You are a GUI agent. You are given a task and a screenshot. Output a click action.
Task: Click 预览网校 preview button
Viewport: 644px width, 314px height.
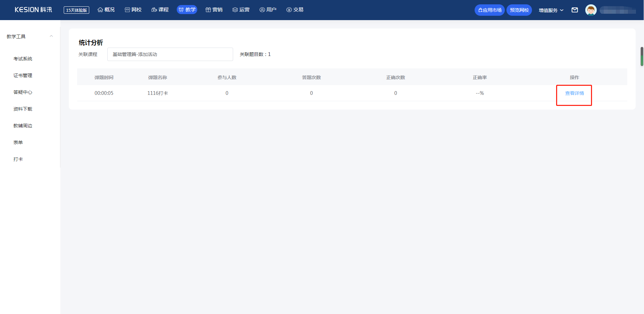click(x=519, y=10)
